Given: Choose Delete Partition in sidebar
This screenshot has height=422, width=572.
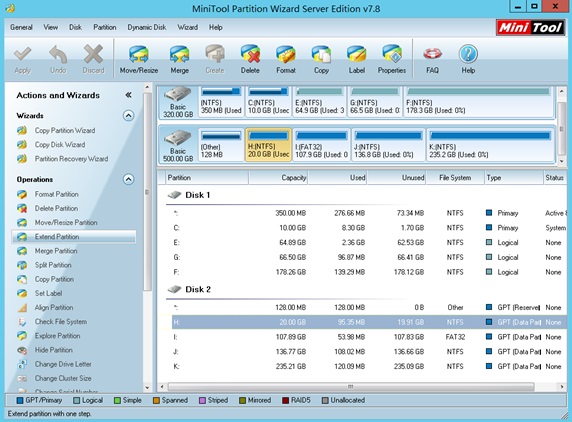Looking at the screenshot, I should 56,209.
